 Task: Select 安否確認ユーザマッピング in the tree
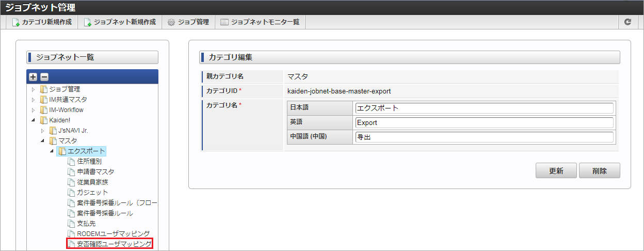click(114, 244)
